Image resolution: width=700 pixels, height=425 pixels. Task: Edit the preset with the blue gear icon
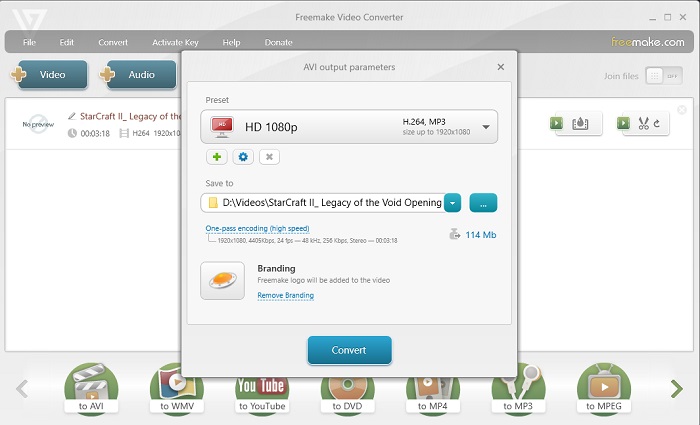(x=243, y=157)
